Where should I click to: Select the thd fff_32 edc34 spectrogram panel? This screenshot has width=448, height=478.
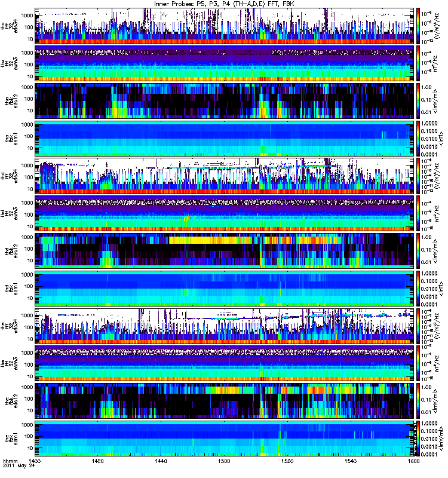[x=224, y=176]
